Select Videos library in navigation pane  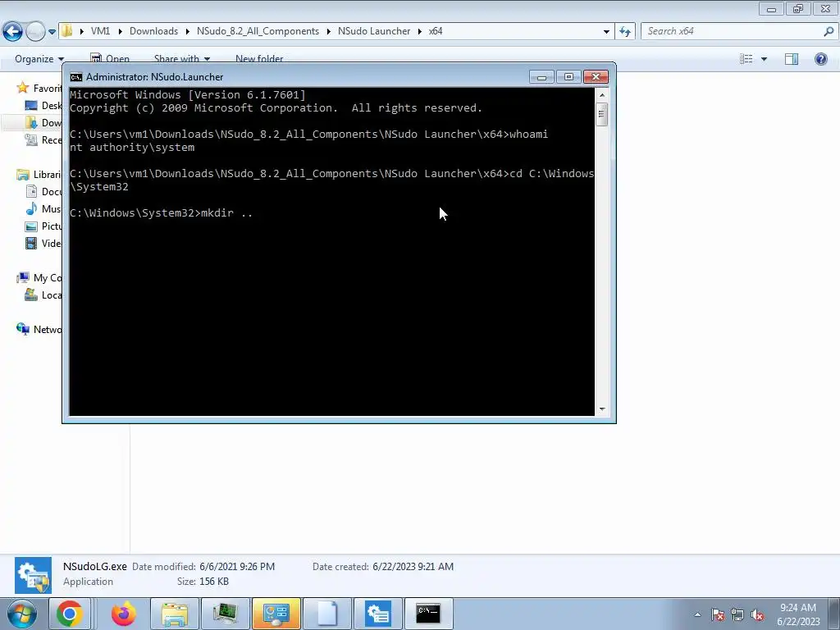43,243
